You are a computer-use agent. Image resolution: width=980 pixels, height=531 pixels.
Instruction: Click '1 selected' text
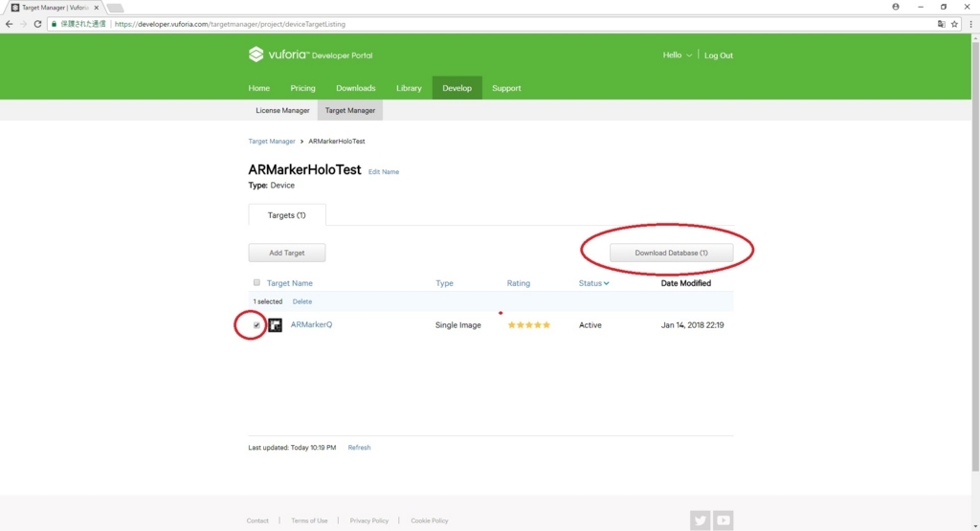click(268, 301)
